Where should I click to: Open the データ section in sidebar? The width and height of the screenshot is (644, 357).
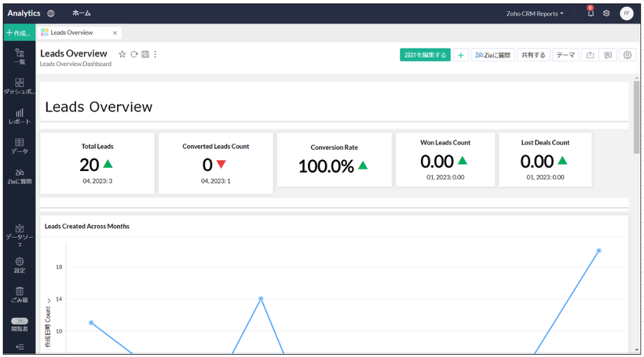[19, 146]
